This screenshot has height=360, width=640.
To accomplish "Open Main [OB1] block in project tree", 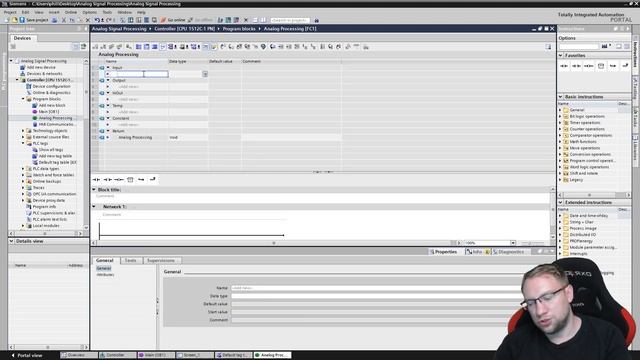I will pos(49,111).
